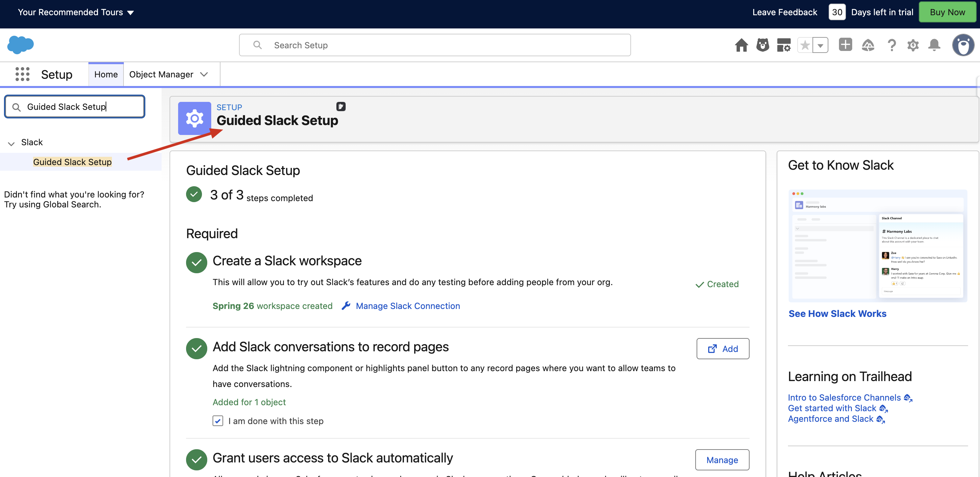
Task: Click the Buy Now button
Action: (947, 12)
